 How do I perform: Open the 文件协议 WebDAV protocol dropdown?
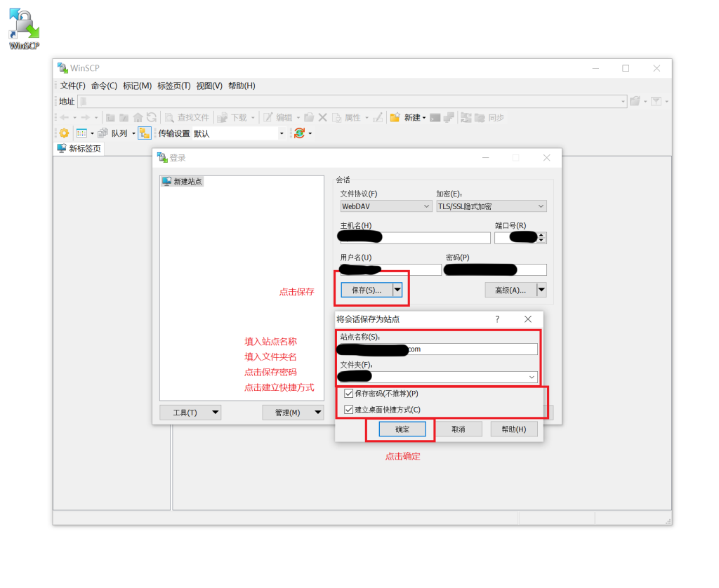click(x=385, y=206)
